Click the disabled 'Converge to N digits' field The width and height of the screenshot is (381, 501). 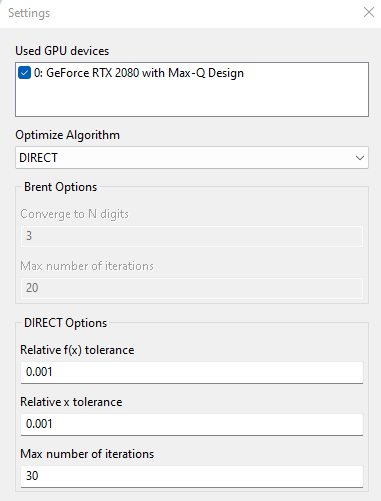pyautogui.click(x=192, y=236)
